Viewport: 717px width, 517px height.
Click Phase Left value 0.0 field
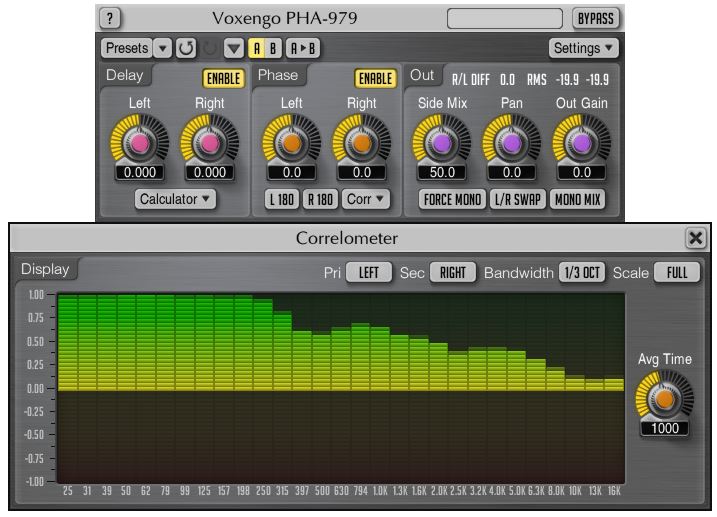point(292,172)
